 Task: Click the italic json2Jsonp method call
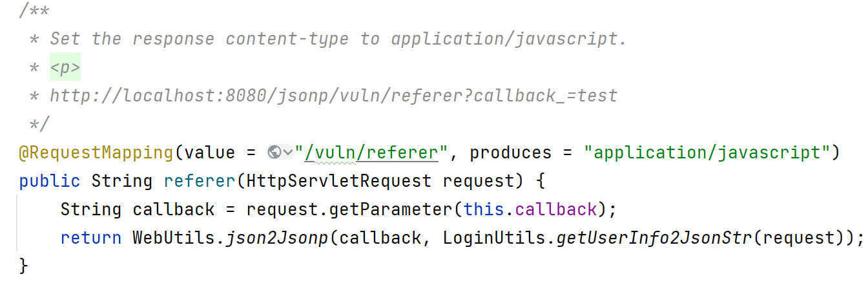tap(277, 239)
